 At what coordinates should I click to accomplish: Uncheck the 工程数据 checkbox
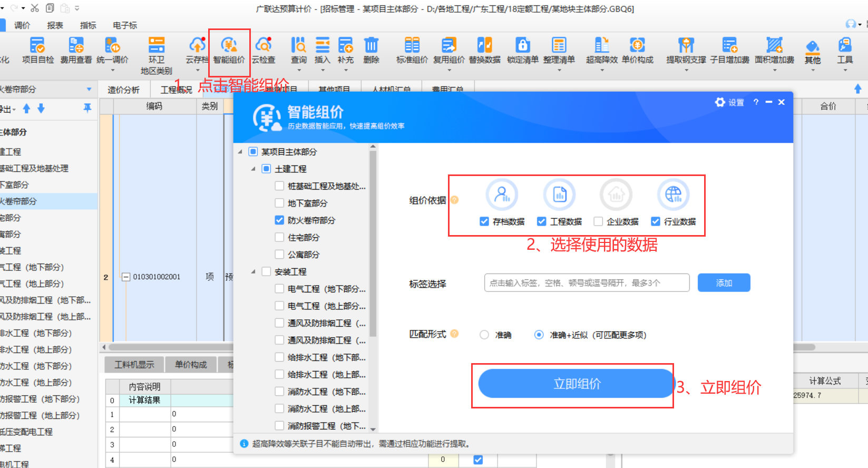[x=541, y=221]
